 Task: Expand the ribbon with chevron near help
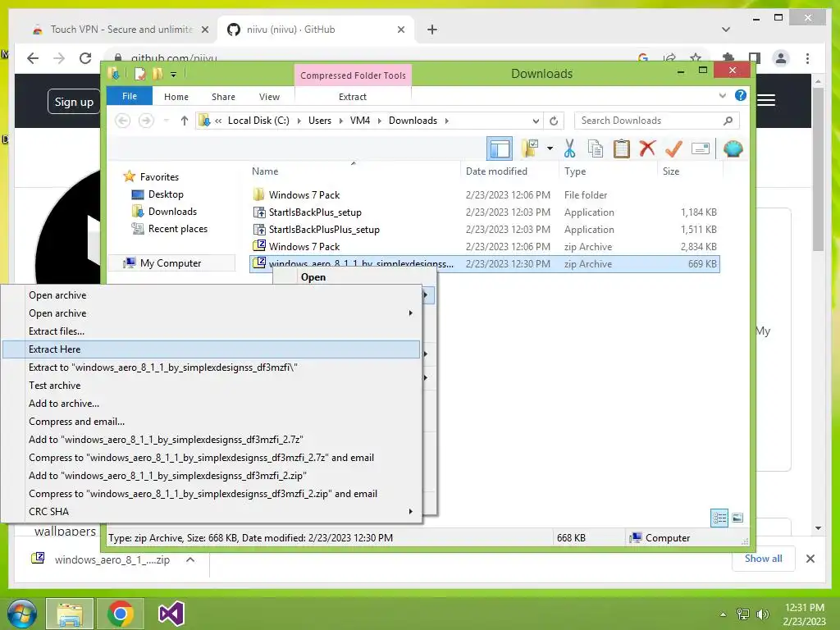(x=722, y=96)
